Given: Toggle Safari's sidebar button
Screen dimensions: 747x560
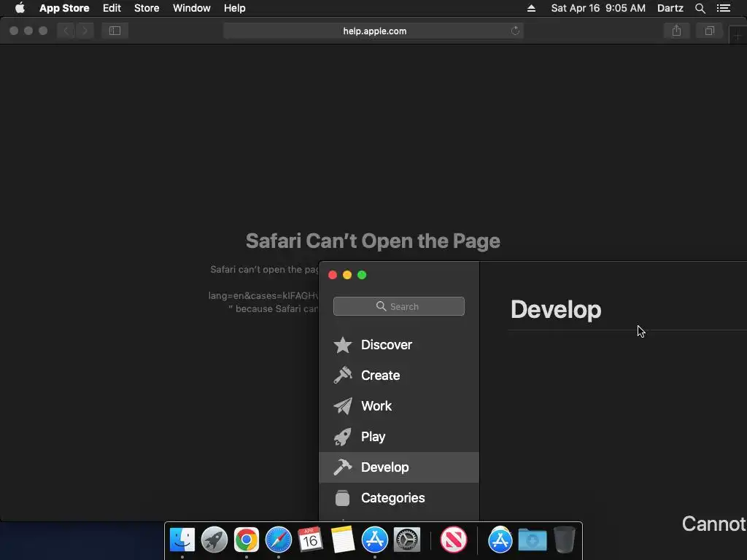Looking at the screenshot, I should 115,31.
